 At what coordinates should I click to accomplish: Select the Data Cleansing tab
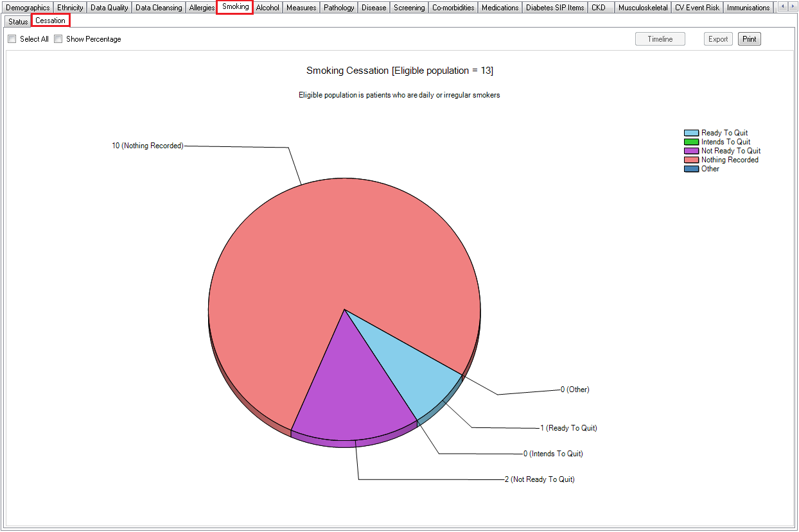pos(159,8)
